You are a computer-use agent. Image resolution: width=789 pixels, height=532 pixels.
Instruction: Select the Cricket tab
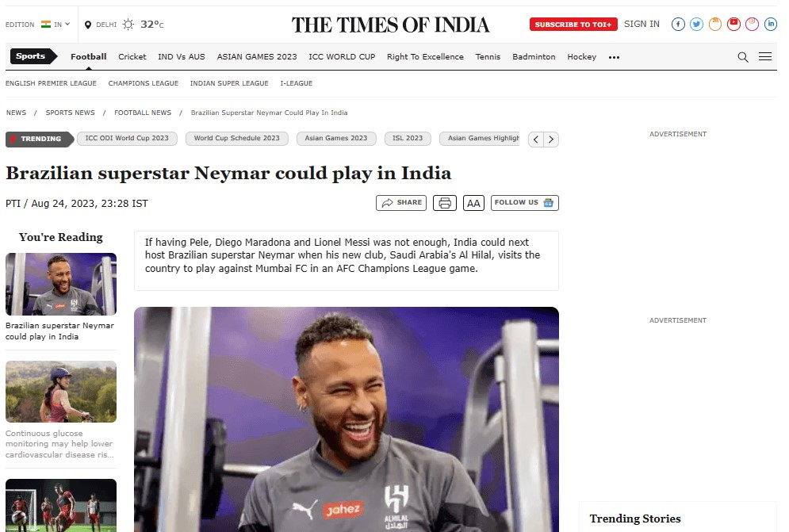tap(132, 57)
